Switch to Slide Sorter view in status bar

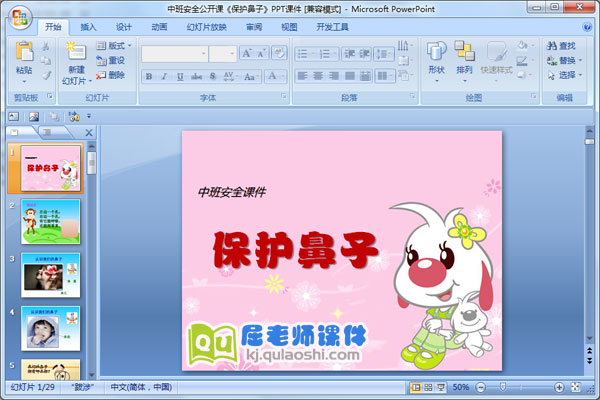point(428,387)
